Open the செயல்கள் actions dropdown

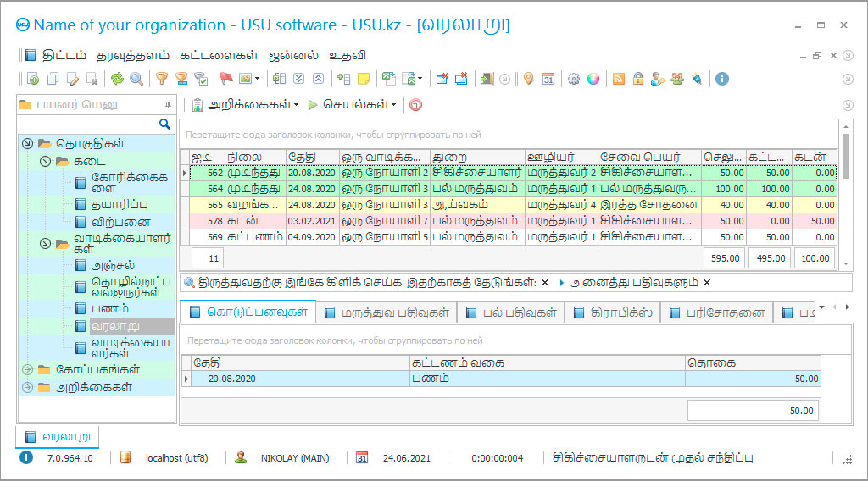click(x=352, y=105)
